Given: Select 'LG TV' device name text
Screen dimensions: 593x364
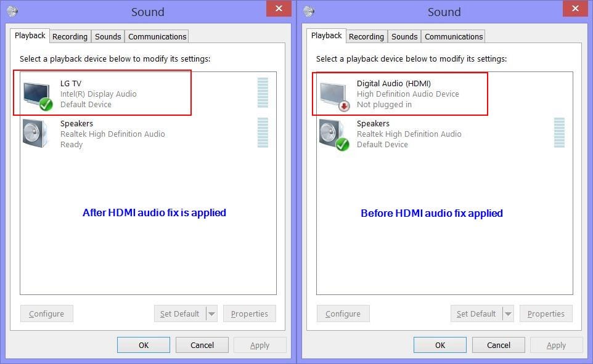Looking at the screenshot, I should (x=71, y=84).
